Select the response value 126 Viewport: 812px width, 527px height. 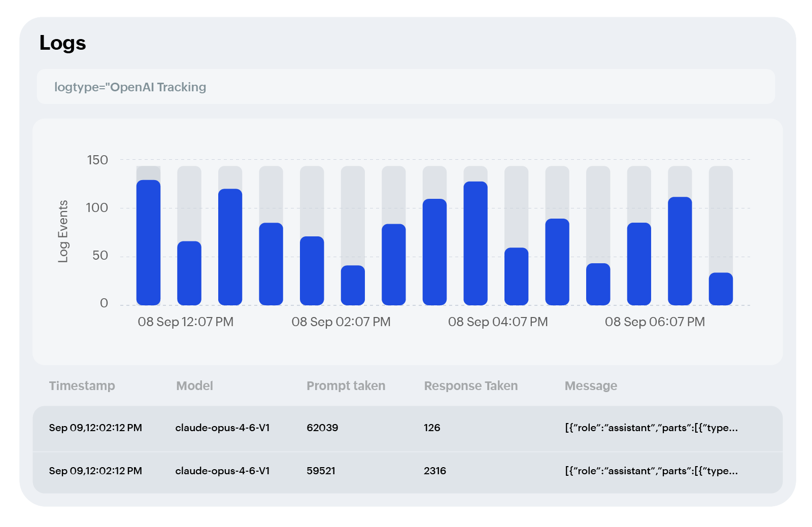click(x=432, y=428)
